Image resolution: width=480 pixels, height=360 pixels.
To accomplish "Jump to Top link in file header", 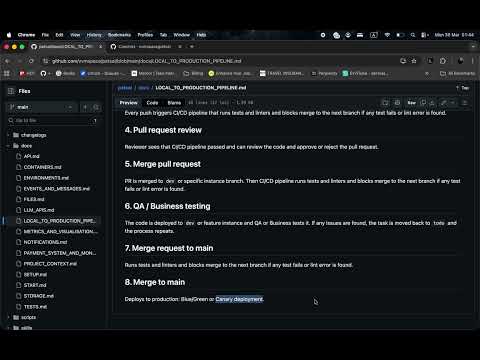I will click(x=463, y=88).
